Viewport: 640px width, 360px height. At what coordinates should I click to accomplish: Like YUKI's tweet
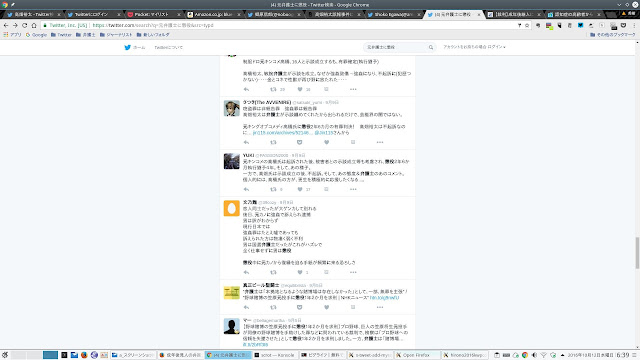[300, 189]
